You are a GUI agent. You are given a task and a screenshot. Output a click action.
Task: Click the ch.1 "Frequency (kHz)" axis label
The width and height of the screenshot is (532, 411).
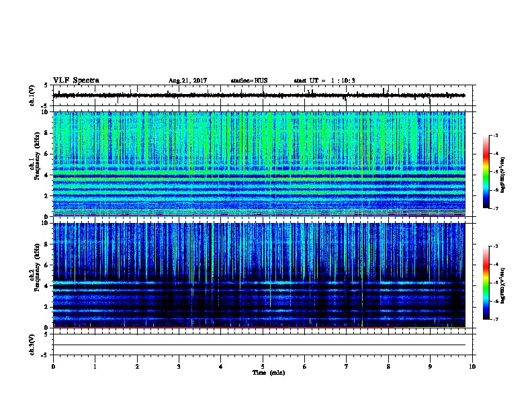tap(37, 156)
